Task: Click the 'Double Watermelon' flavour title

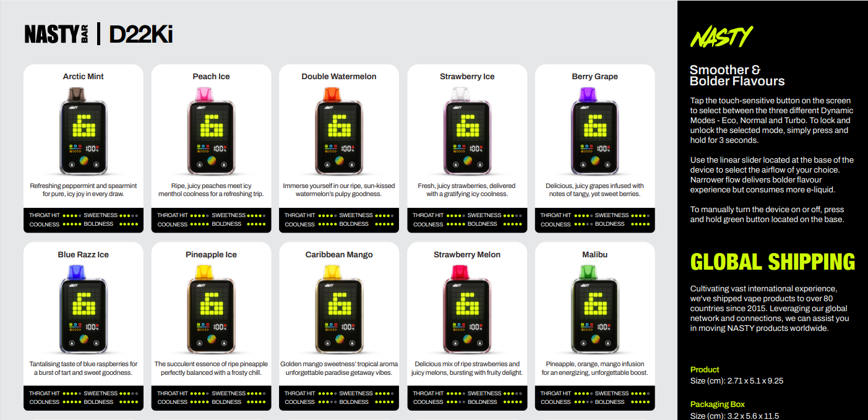Action: [x=339, y=77]
